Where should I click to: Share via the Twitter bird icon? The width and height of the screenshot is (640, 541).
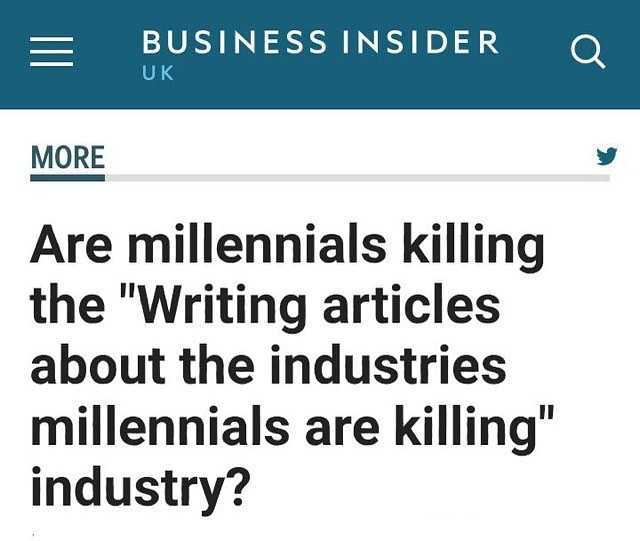pyautogui.click(x=606, y=156)
